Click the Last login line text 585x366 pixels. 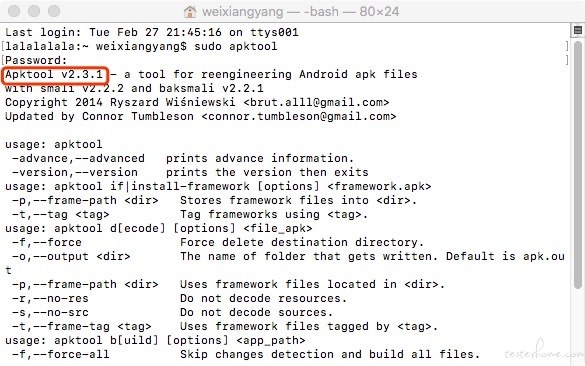(x=152, y=32)
